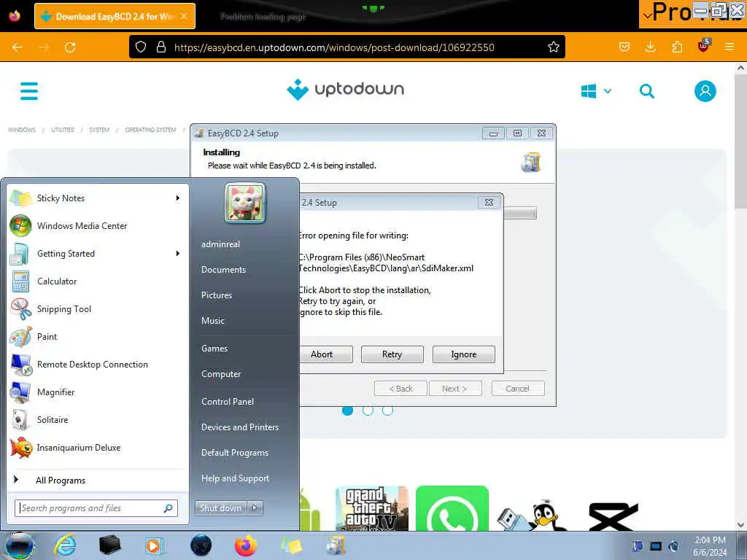747x560 pixels.
Task: Click Ignore to skip the file
Action: tap(463, 354)
